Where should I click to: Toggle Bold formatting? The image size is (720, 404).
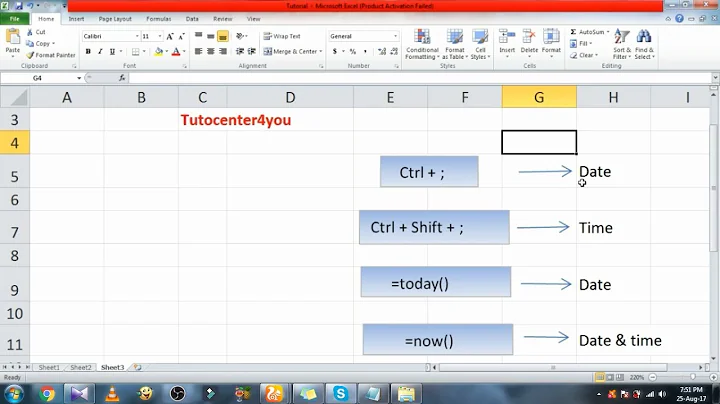click(x=88, y=51)
